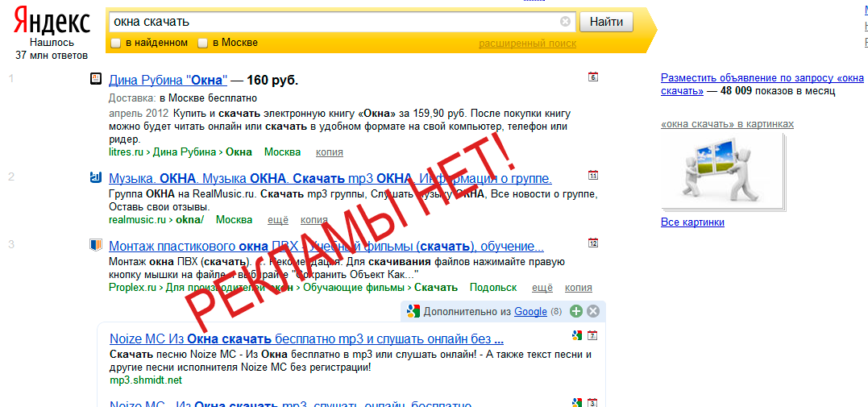Clear the search query with the X icon
Image resolution: width=868 pixels, height=407 pixels.
[x=565, y=22]
